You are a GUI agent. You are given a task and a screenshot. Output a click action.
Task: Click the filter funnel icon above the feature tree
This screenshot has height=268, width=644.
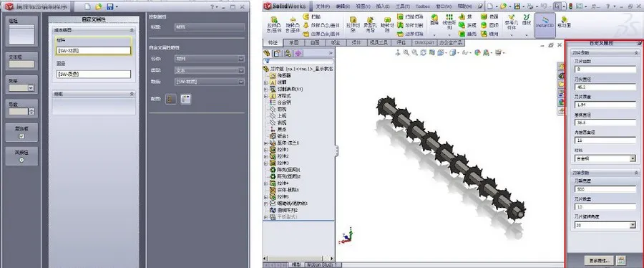(x=268, y=61)
